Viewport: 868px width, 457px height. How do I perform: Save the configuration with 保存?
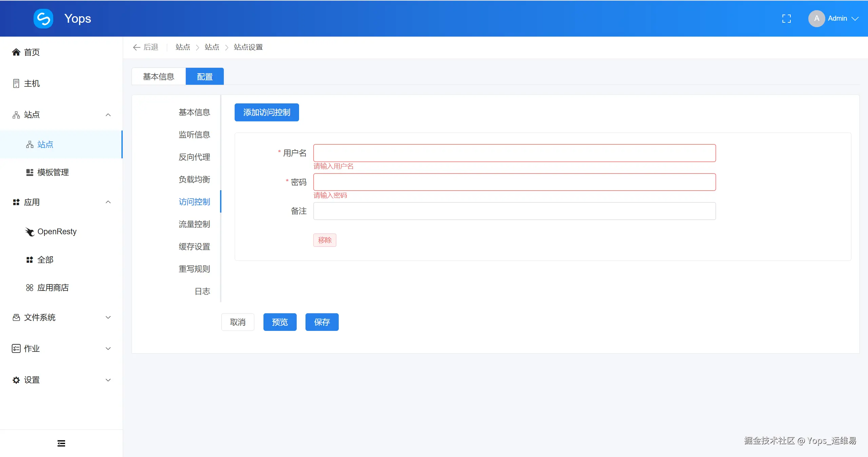pyautogui.click(x=322, y=322)
